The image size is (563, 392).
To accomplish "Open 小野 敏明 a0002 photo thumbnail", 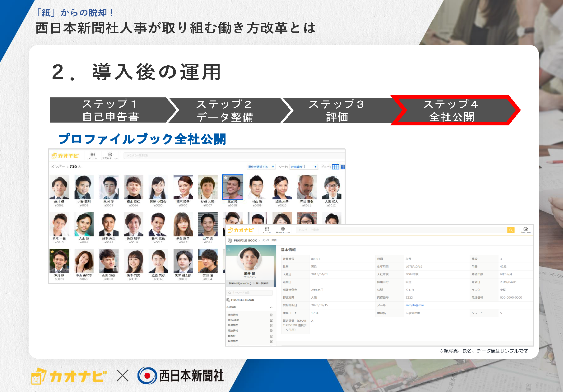I will (84, 187).
